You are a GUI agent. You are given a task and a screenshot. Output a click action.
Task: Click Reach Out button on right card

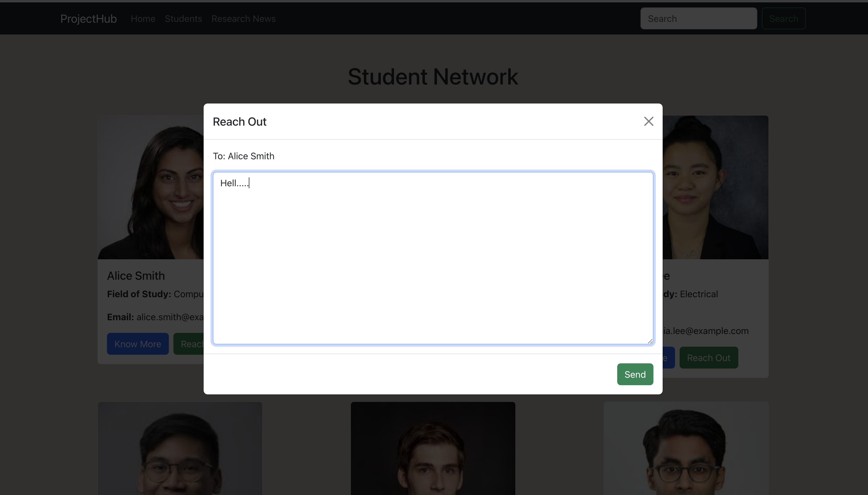708,358
